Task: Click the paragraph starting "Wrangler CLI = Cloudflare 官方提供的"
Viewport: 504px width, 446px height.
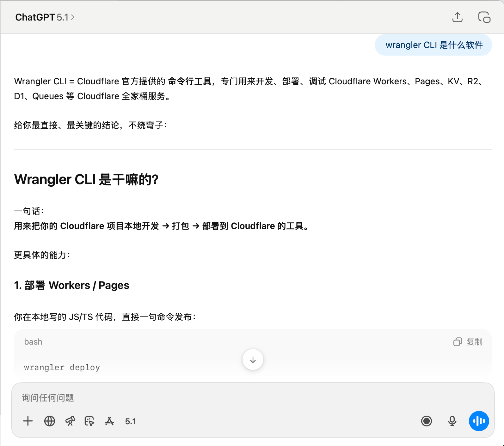Action: point(250,89)
